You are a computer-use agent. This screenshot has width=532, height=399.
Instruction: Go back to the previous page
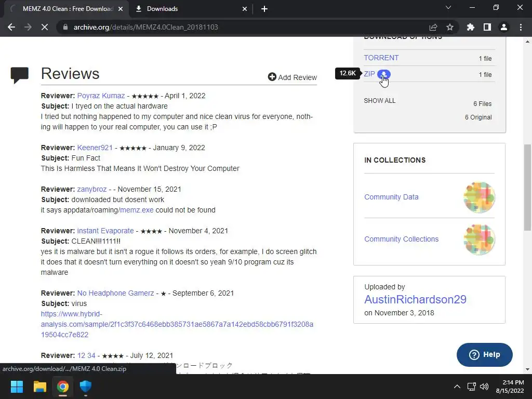tap(11, 27)
